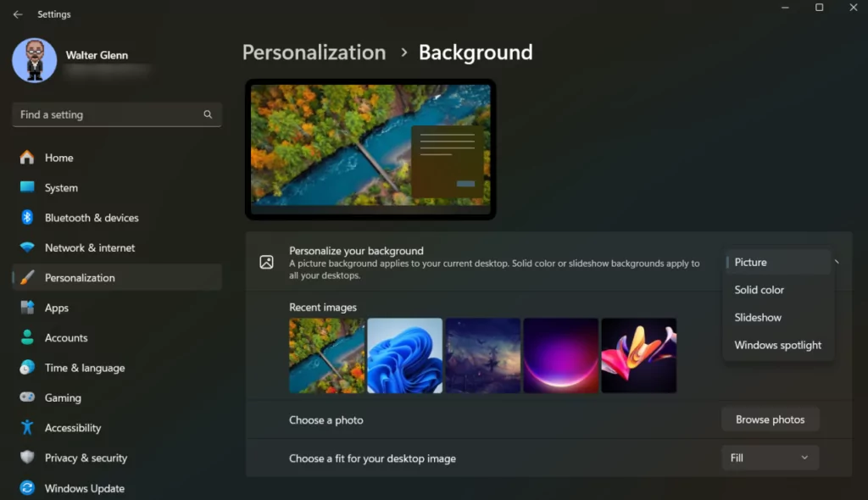Image resolution: width=868 pixels, height=500 pixels.
Task: Click the Gaming controller icon
Action: (26, 397)
